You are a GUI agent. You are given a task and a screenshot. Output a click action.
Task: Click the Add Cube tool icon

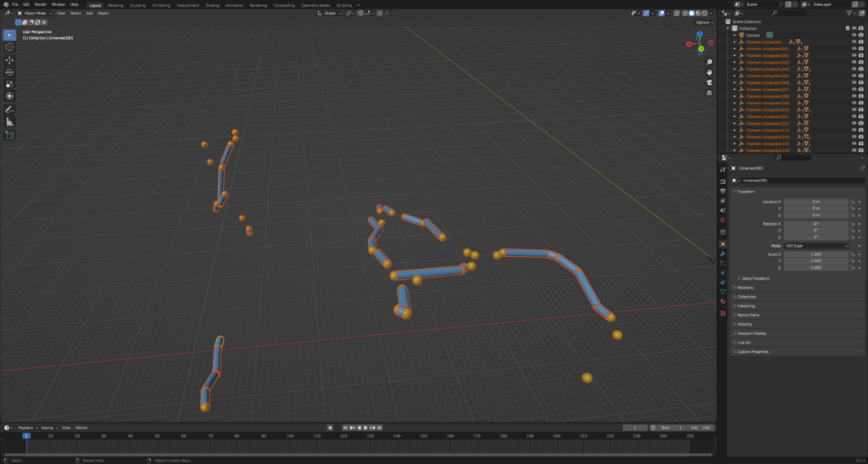pyautogui.click(x=9, y=135)
